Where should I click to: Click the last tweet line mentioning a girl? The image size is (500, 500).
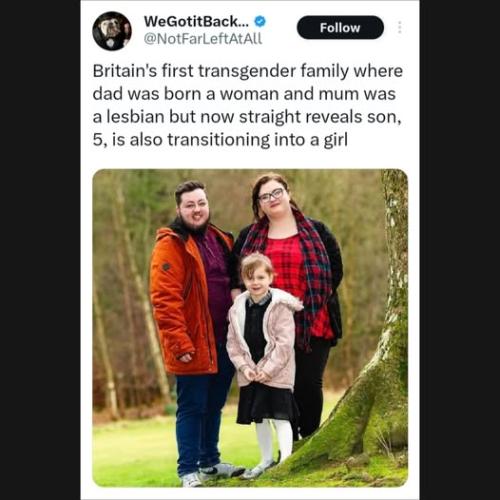(220, 140)
